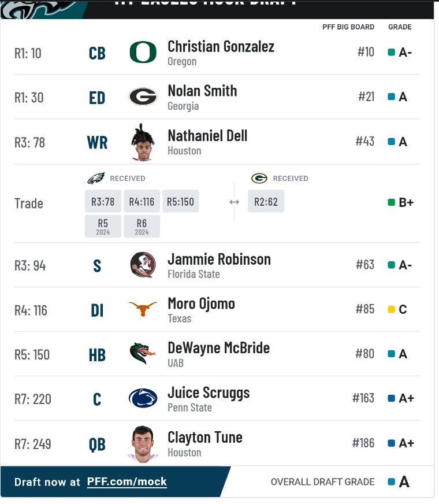439x504 pixels.
Task: Click the Penn State Nittany Lions logo
Action: point(143,398)
